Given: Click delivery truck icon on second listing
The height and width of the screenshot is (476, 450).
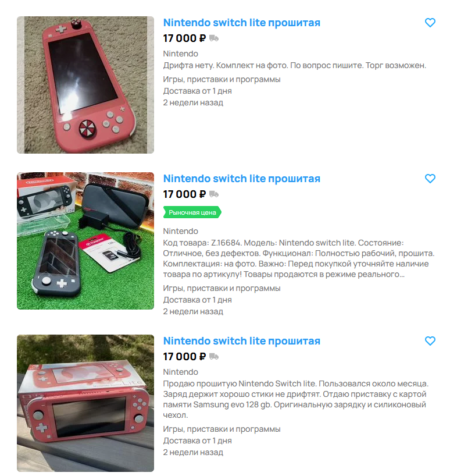Looking at the screenshot, I should [214, 194].
